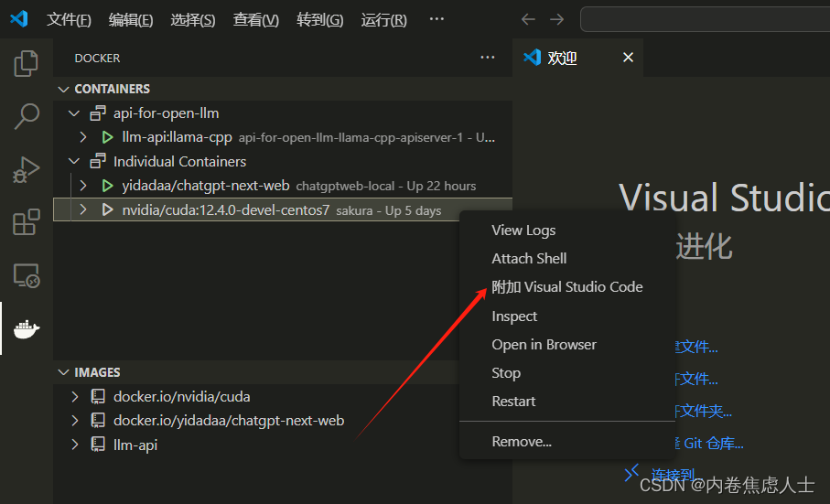Click 'chatgptweb-local - Up 22 hours' status text
The height and width of the screenshot is (504, 830).
386,187
